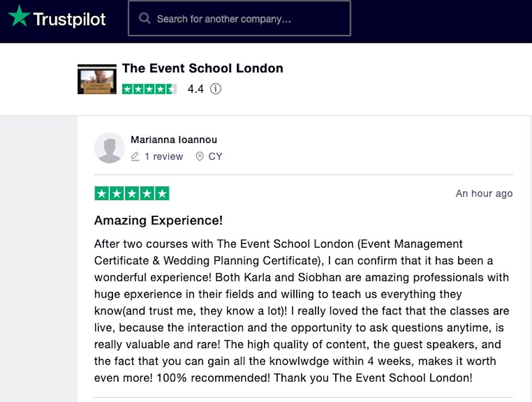Click the review body paragraph text
The height and width of the screenshot is (402, 532).
coord(302,311)
